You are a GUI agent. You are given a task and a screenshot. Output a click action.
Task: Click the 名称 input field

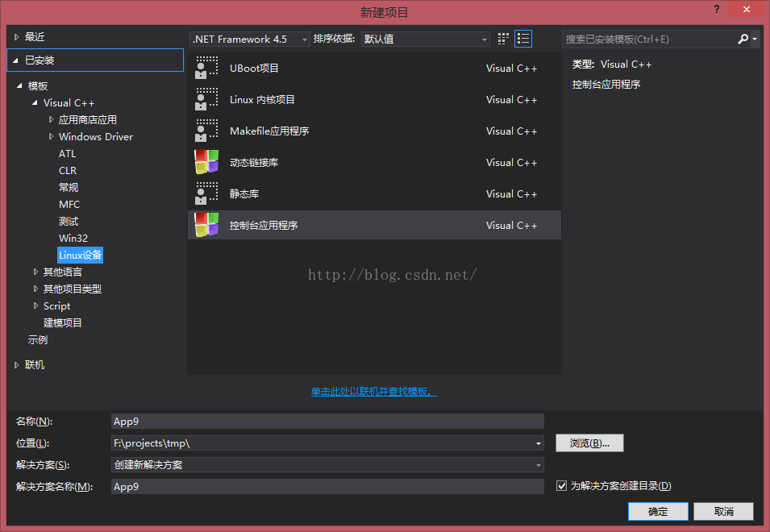click(x=327, y=421)
